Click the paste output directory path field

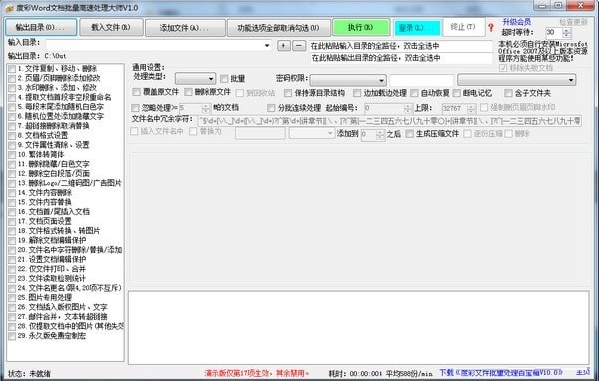tap(400, 58)
